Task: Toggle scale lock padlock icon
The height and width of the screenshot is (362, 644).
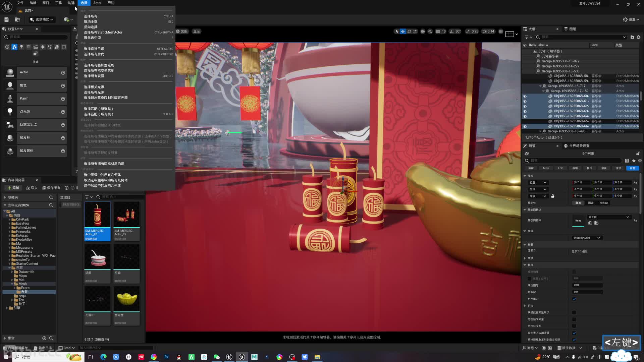Action: tap(553, 196)
